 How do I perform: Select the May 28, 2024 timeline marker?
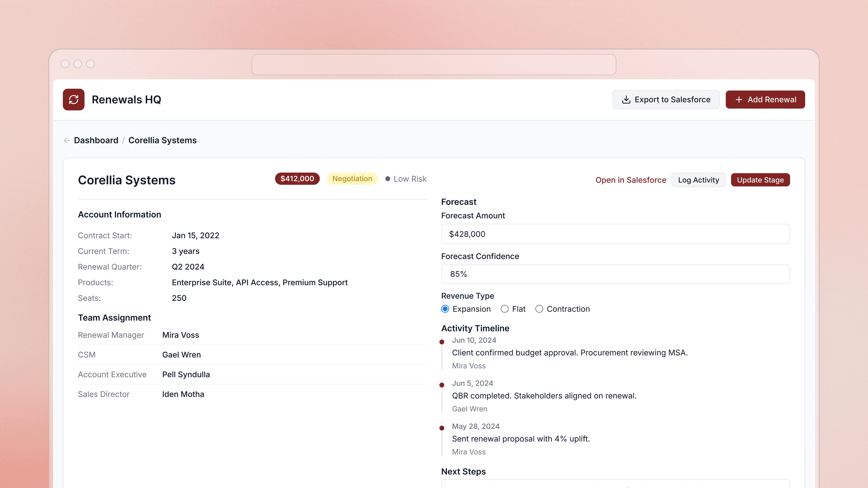point(442,428)
